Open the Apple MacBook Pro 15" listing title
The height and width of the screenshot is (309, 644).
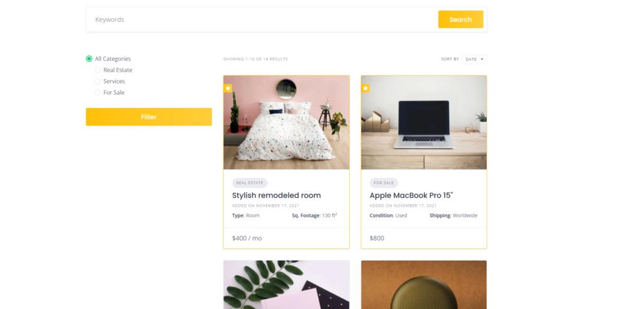(x=411, y=195)
